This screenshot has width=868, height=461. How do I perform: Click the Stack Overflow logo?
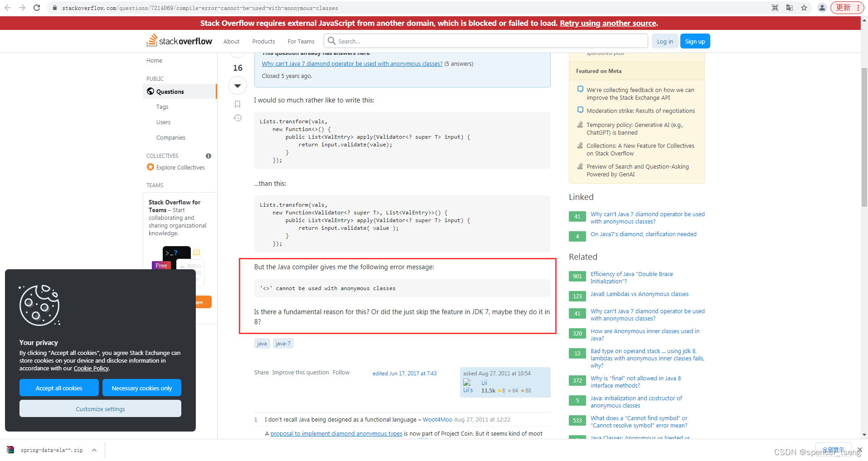tap(179, 41)
